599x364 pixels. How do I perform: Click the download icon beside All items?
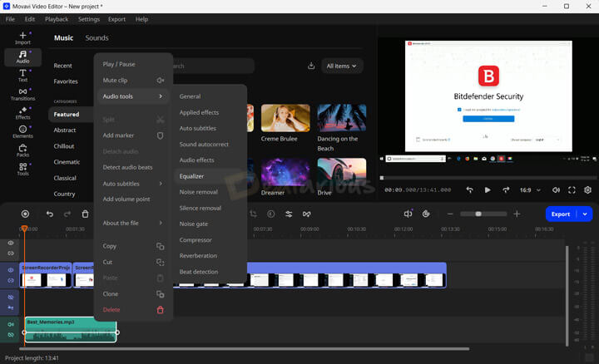click(x=311, y=66)
